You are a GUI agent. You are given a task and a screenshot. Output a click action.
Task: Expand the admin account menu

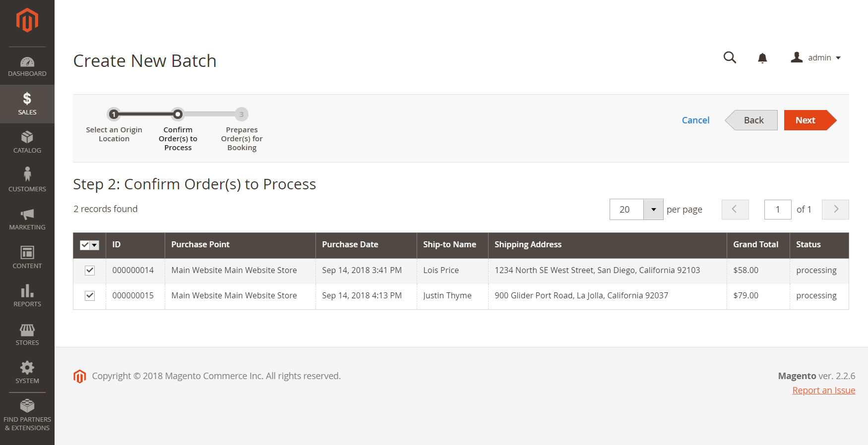pos(816,58)
